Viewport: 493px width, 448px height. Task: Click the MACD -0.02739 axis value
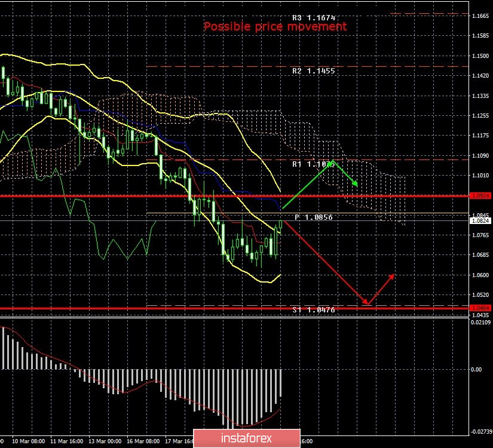481,432
